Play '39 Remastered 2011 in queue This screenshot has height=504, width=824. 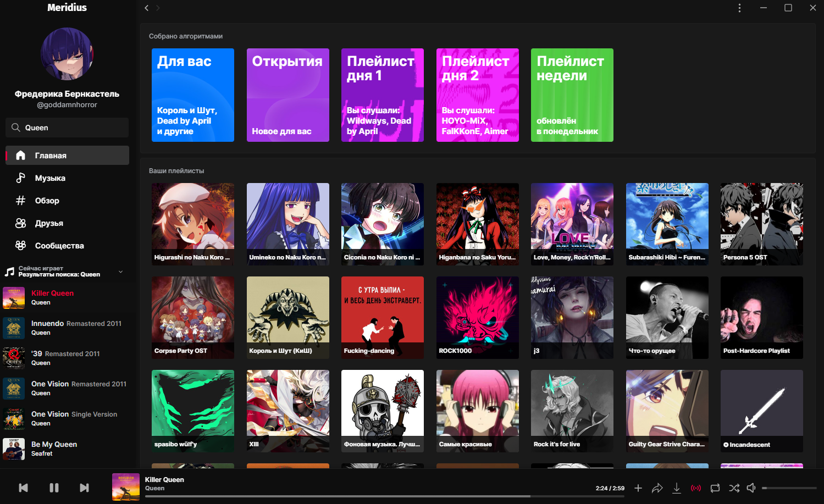coord(67,358)
